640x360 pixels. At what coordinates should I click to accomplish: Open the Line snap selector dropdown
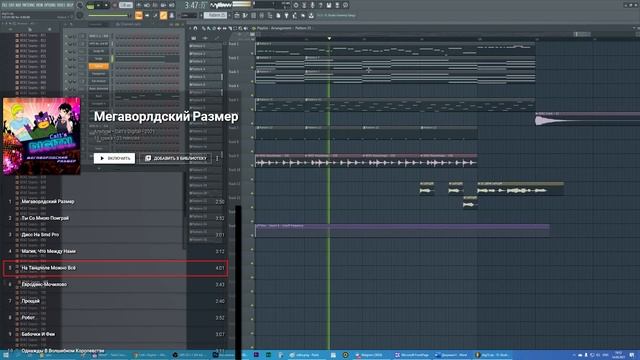[x=189, y=16]
